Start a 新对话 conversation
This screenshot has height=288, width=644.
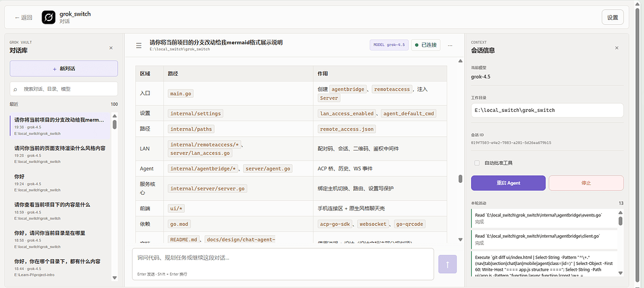(63, 68)
